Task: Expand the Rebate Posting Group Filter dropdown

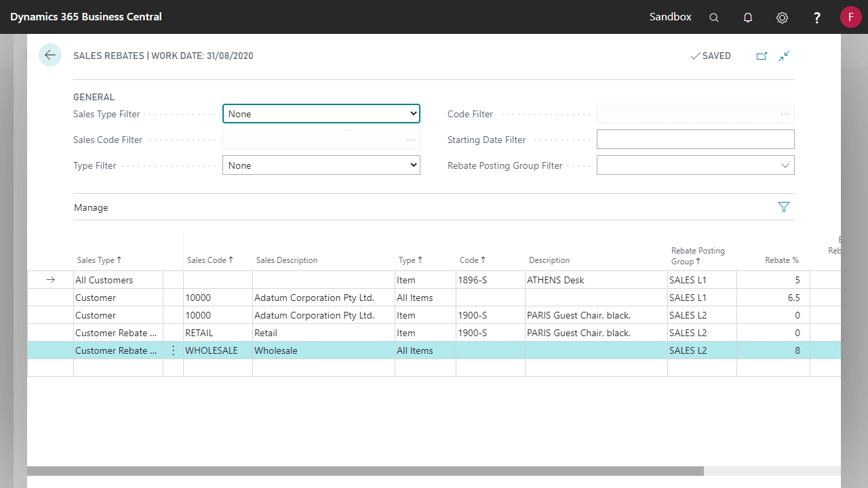Action: (x=785, y=165)
